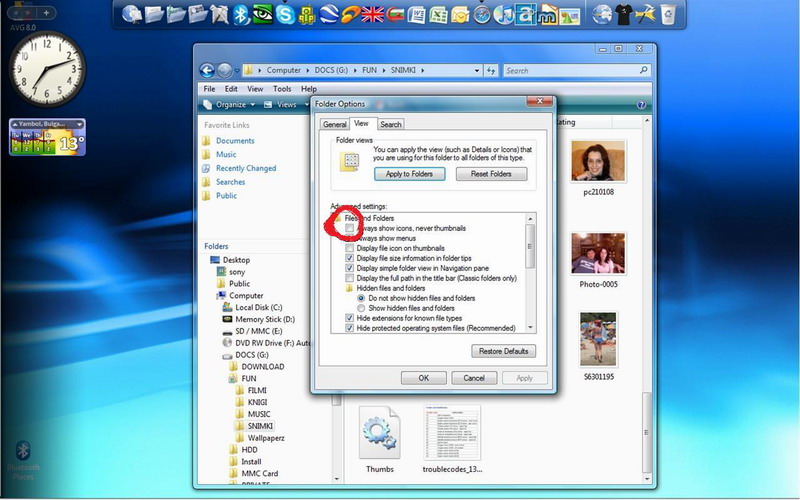Screen dimensions: 800x500
Task: Open recent pages dropdown next to Forward button
Action: 237,71
